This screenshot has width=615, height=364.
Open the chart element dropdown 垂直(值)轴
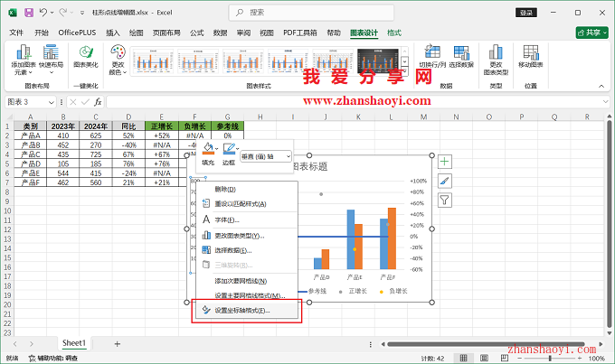pyautogui.click(x=266, y=156)
